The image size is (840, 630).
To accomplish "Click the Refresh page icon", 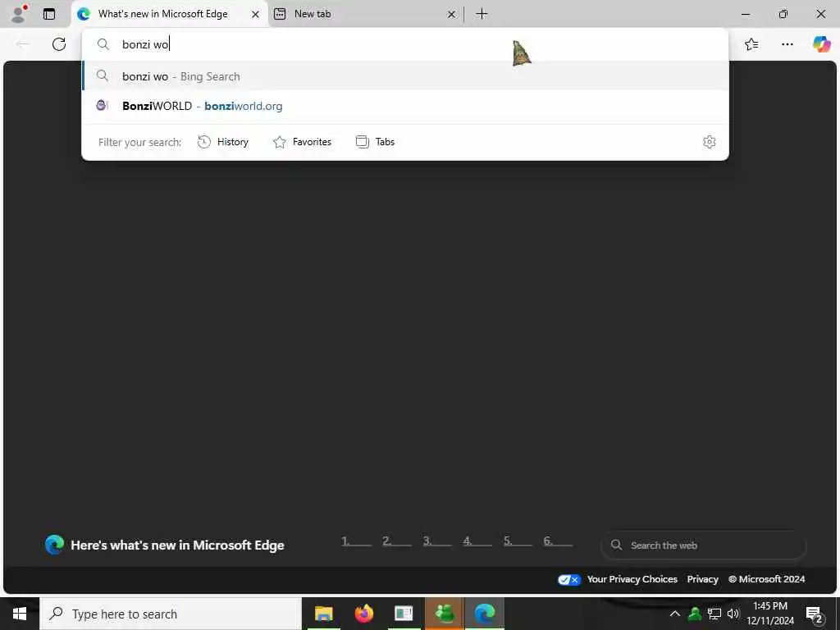I will [59, 44].
